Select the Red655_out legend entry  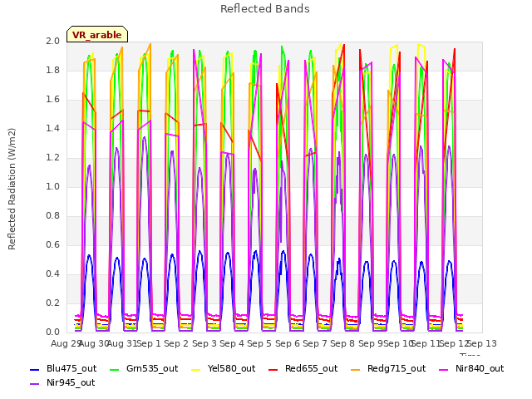click(303, 368)
